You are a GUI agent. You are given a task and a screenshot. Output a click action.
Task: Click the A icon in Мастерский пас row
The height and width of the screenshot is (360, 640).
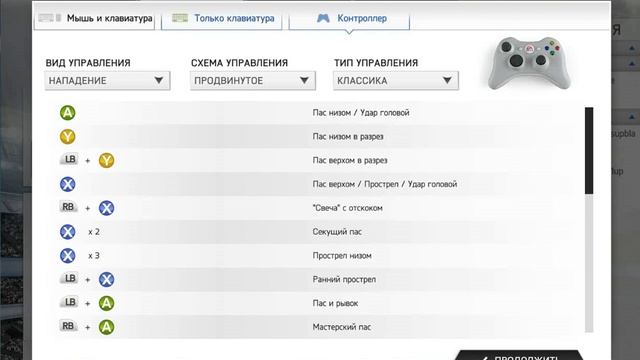tap(107, 327)
